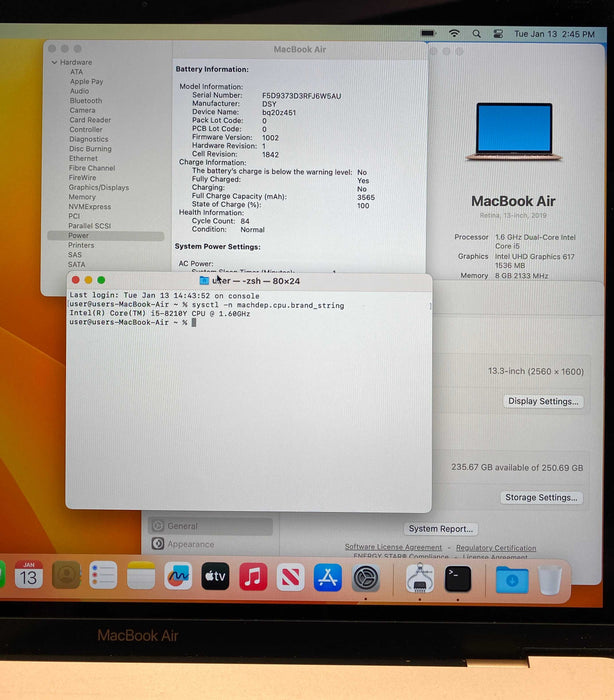Screen dimensions: 614x700
Task: Select Card Reader in the Hardware list
Action: 90,120
